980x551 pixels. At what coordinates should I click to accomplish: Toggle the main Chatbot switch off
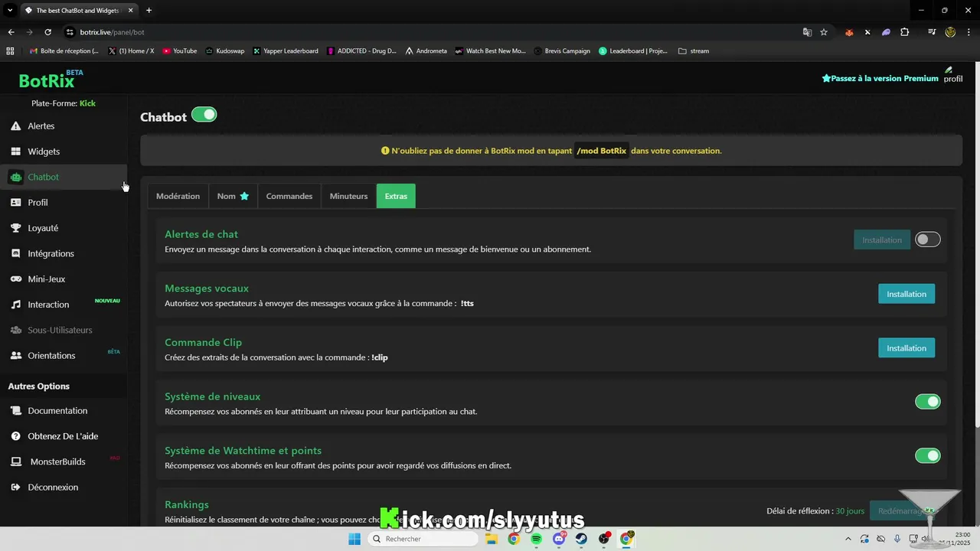204,115
